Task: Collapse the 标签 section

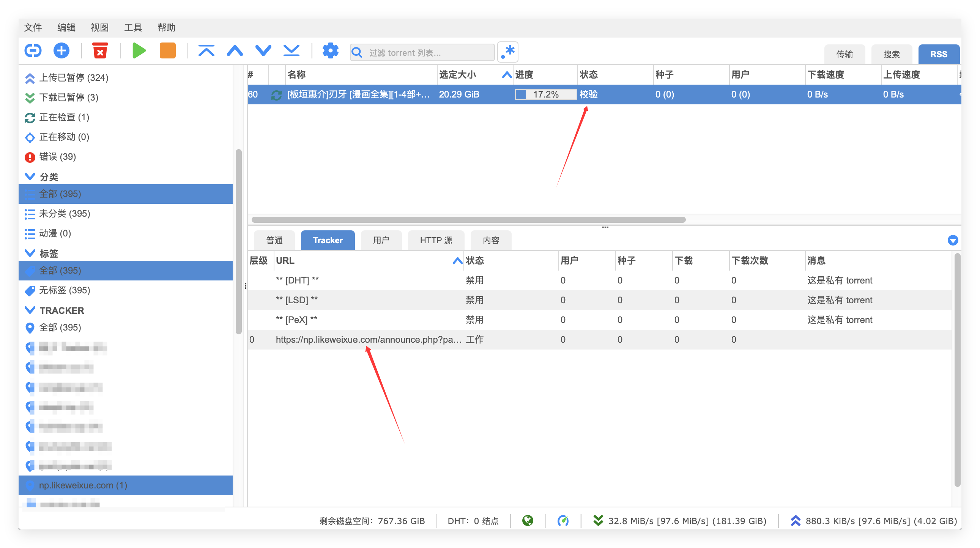Action: [x=30, y=253]
